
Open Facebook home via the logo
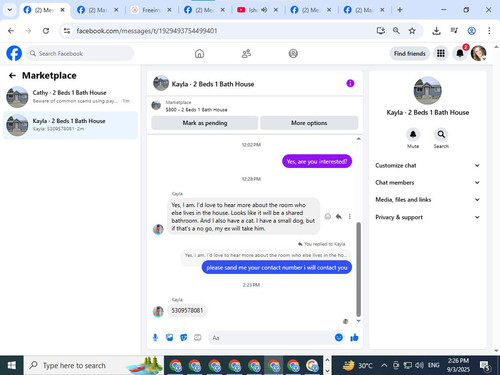click(x=14, y=53)
